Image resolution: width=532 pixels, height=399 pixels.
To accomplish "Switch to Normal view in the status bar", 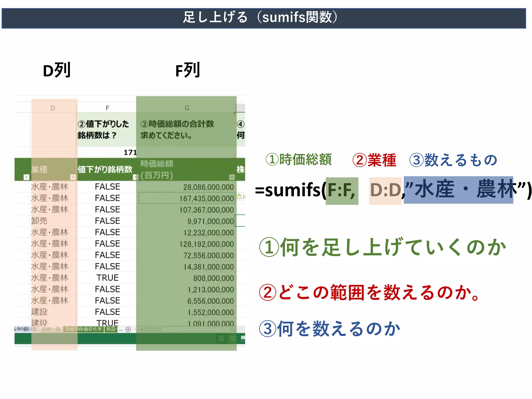I will click(x=221, y=338).
